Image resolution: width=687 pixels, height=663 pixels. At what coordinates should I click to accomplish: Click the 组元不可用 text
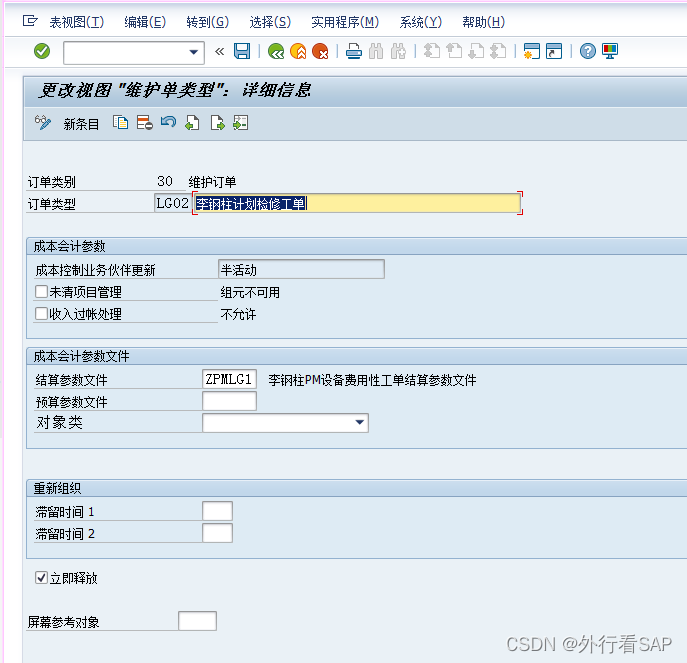coord(250,292)
